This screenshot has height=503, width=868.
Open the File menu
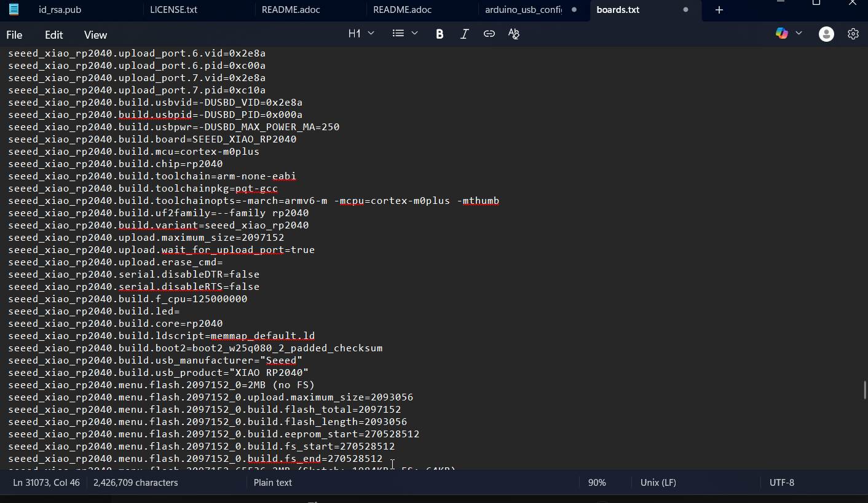point(14,35)
